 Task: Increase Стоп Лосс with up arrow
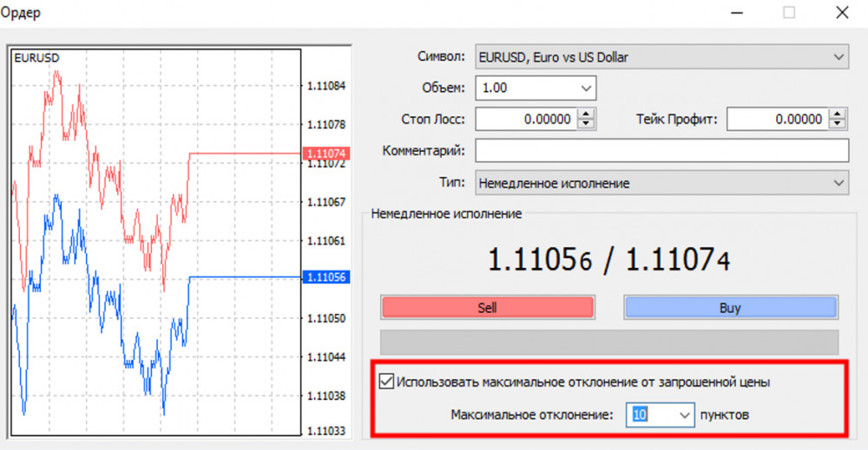click(586, 114)
